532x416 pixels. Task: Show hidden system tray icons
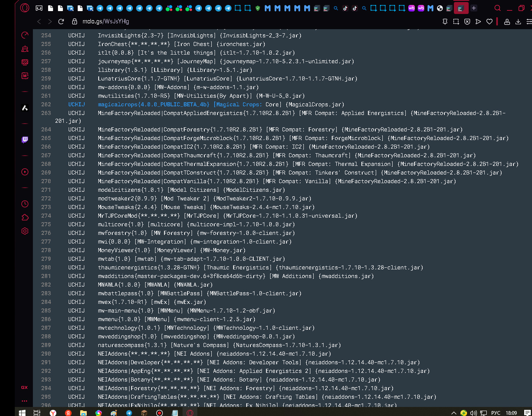click(453, 413)
